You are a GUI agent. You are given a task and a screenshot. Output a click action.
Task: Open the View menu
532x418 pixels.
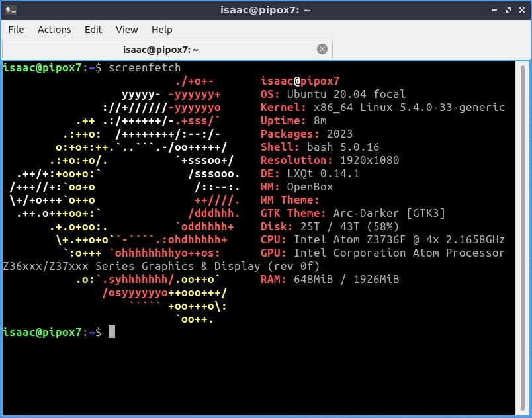(127, 30)
